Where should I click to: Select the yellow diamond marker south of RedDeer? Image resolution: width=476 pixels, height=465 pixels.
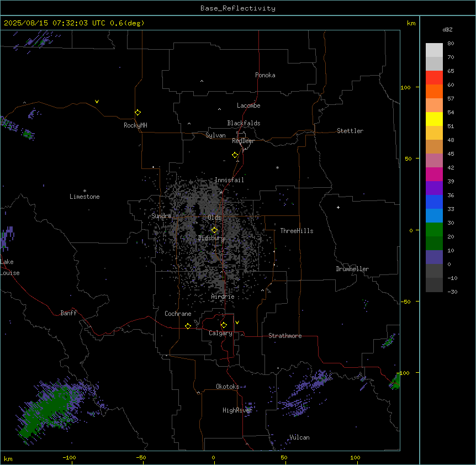point(235,155)
